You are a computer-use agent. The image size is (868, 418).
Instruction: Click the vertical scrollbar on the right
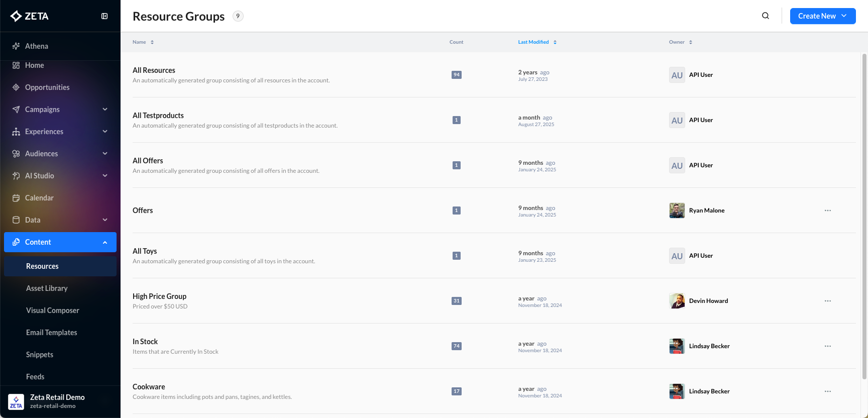(864, 216)
